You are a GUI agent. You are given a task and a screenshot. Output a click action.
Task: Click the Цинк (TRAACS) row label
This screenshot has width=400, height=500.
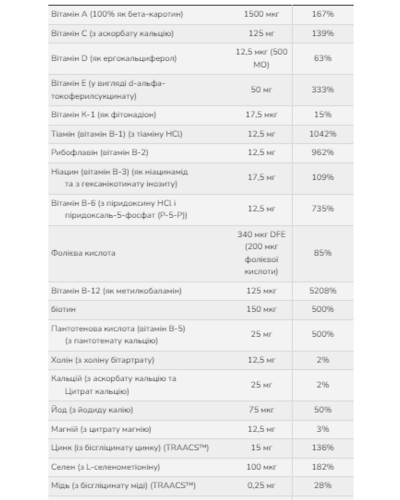[x=130, y=448]
